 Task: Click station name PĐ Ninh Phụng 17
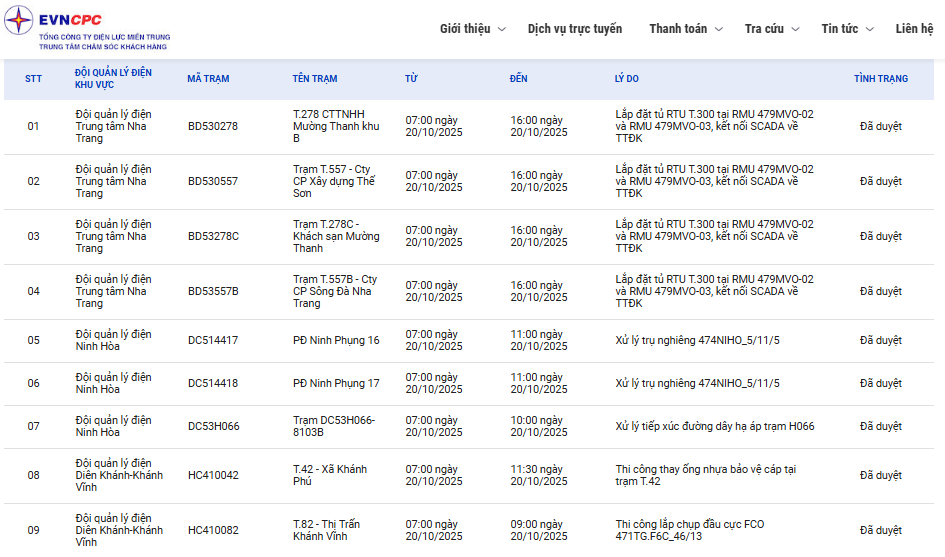click(x=336, y=384)
